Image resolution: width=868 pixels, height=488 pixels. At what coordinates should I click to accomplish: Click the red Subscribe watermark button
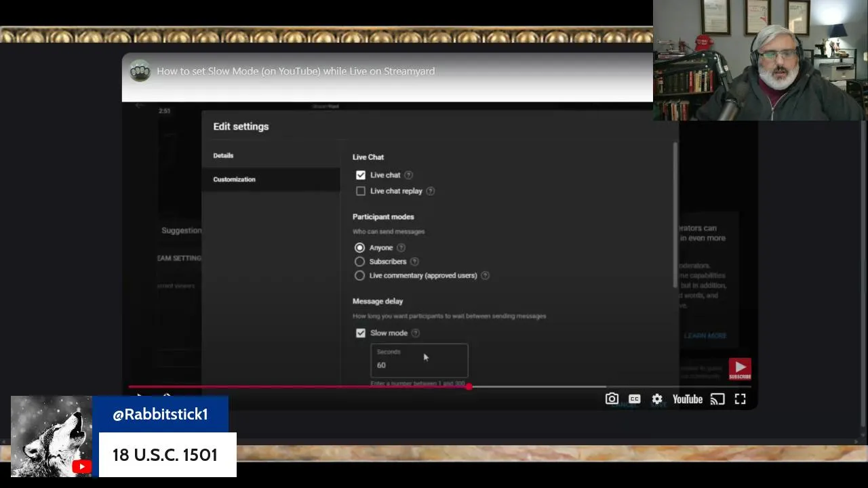click(x=740, y=369)
